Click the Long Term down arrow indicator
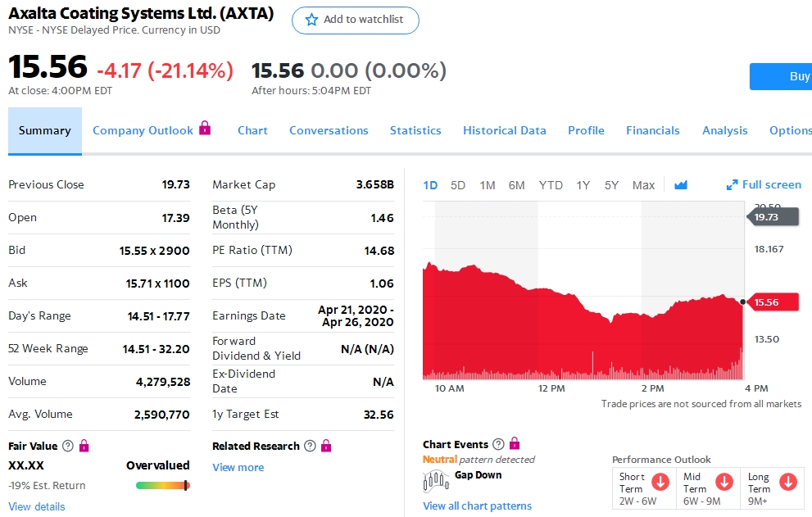 tap(788, 482)
